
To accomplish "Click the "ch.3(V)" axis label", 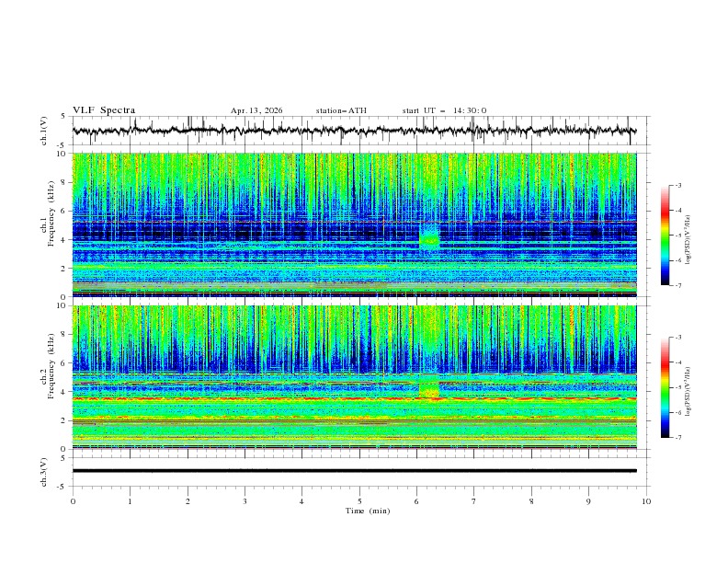I will point(44,472).
